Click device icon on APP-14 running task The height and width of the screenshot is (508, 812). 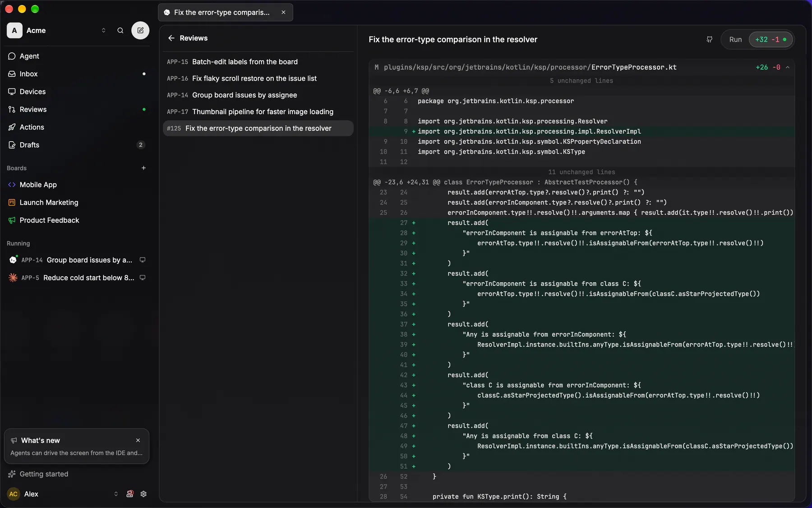(x=143, y=260)
